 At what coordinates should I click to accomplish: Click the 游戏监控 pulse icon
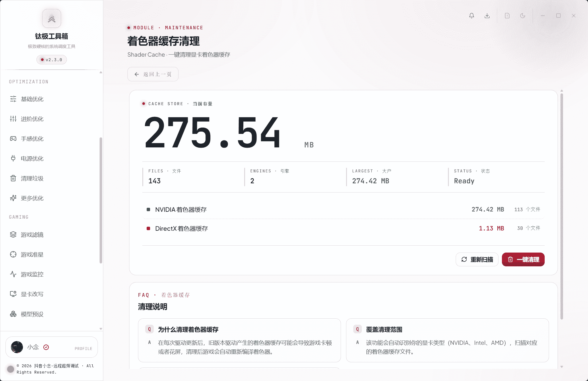13,274
